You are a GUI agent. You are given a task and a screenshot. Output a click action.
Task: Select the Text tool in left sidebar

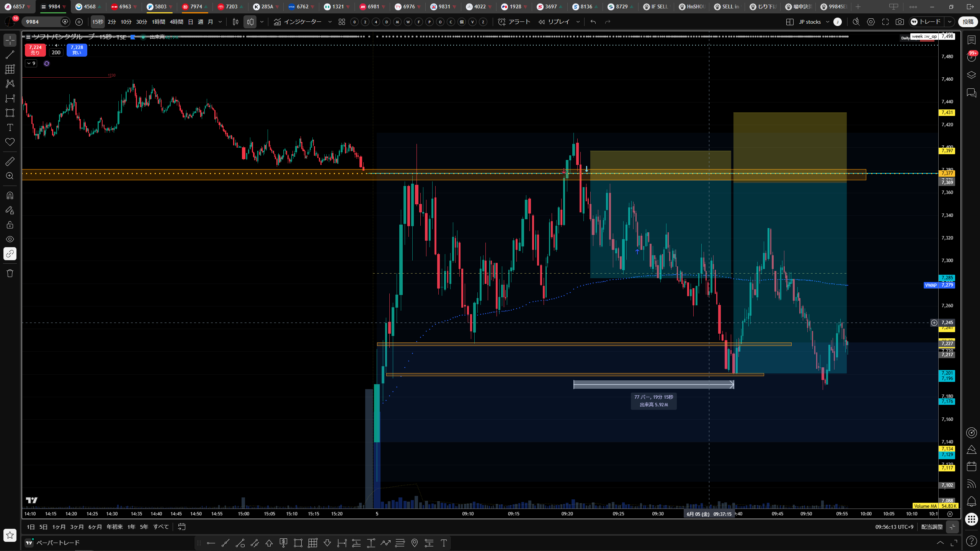pyautogui.click(x=10, y=127)
